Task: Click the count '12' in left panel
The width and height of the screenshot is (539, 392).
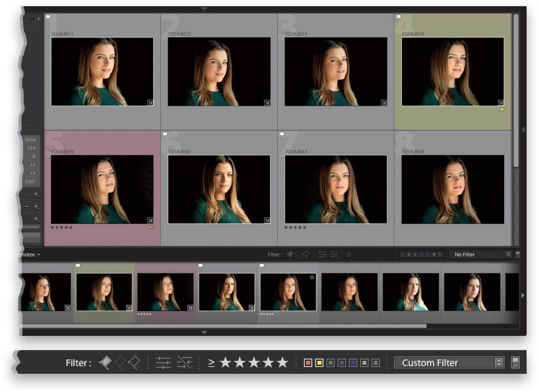Action: (x=33, y=165)
